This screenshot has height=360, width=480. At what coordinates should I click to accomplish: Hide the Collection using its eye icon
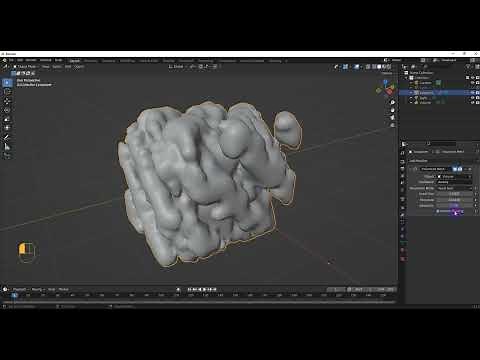[472, 78]
